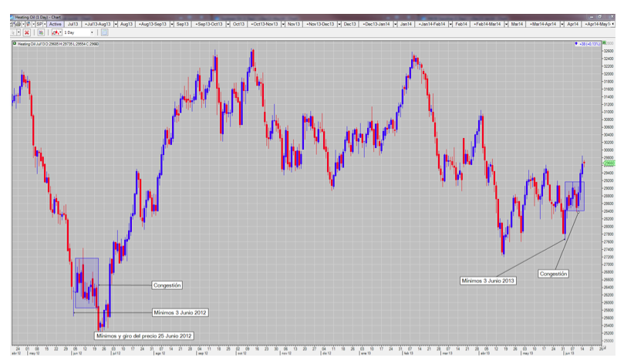Viewport: 624px width, 364px height.
Task: Click the blue arrow next to +38 (+0.13%)
Action: 576,43
